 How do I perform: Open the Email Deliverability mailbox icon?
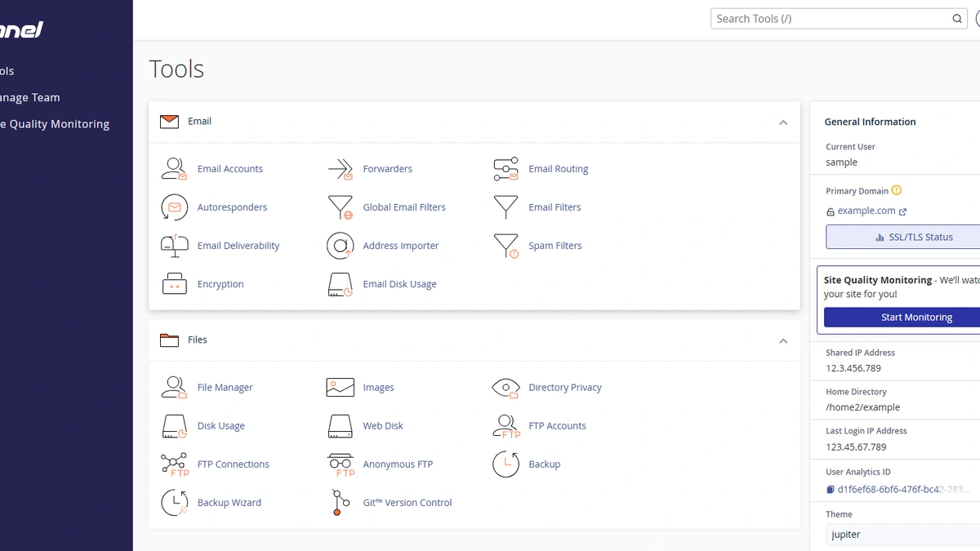[x=174, y=246]
